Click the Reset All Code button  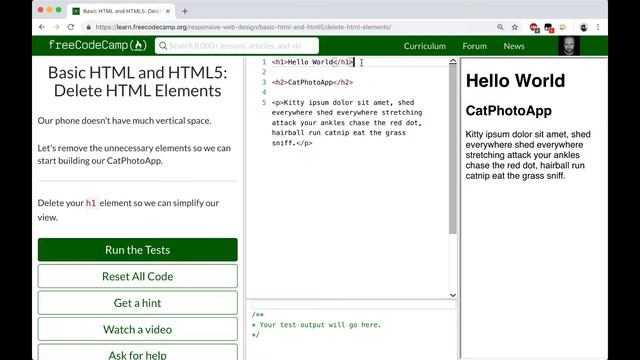coord(138,276)
